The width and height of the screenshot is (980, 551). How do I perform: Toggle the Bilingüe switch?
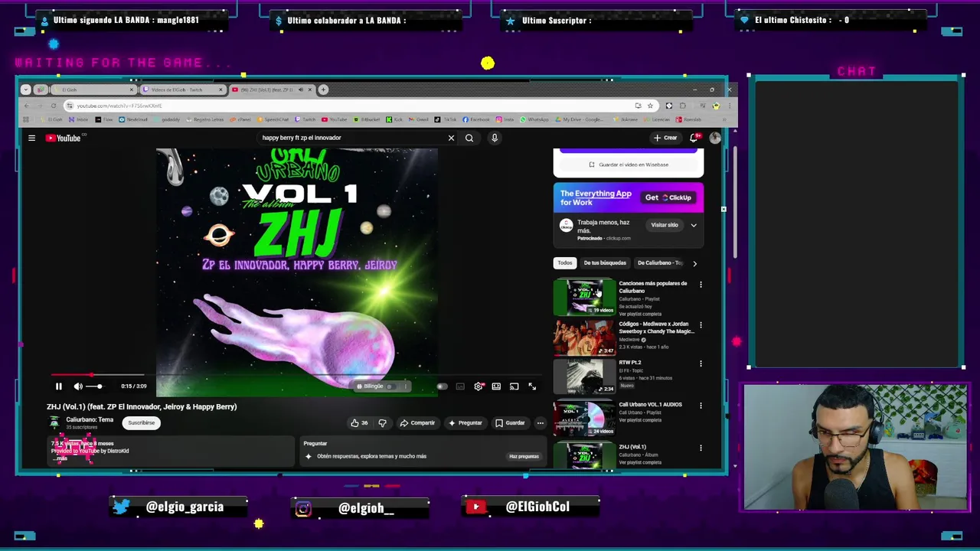392,386
